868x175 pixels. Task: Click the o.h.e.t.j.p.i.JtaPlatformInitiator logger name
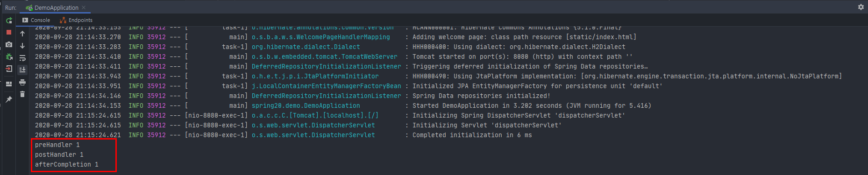pos(315,76)
